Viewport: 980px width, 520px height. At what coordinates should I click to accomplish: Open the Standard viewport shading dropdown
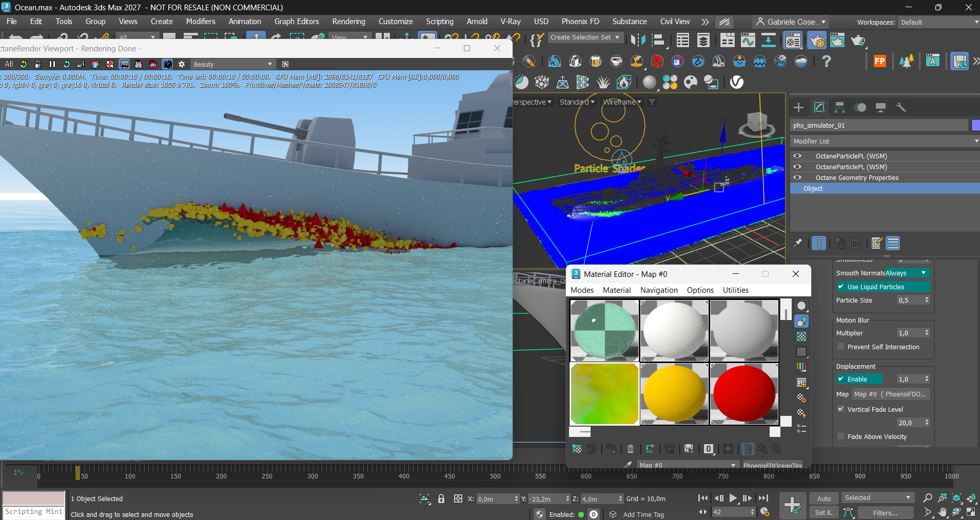pos(577,102)
